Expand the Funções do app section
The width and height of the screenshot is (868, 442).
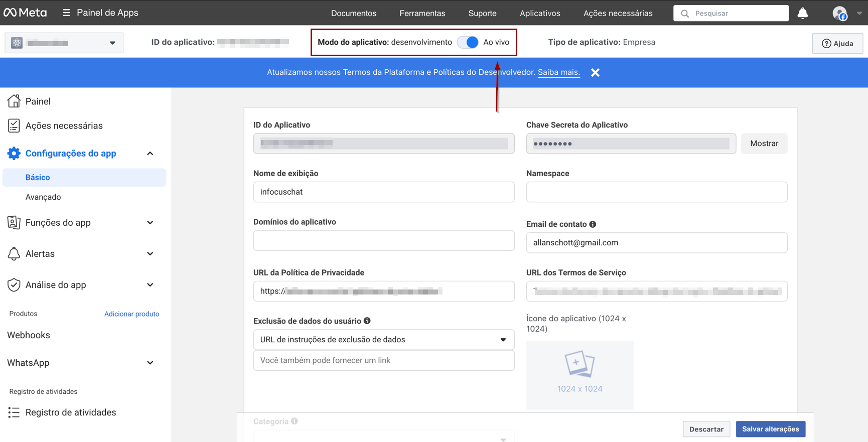click(150, 223)
